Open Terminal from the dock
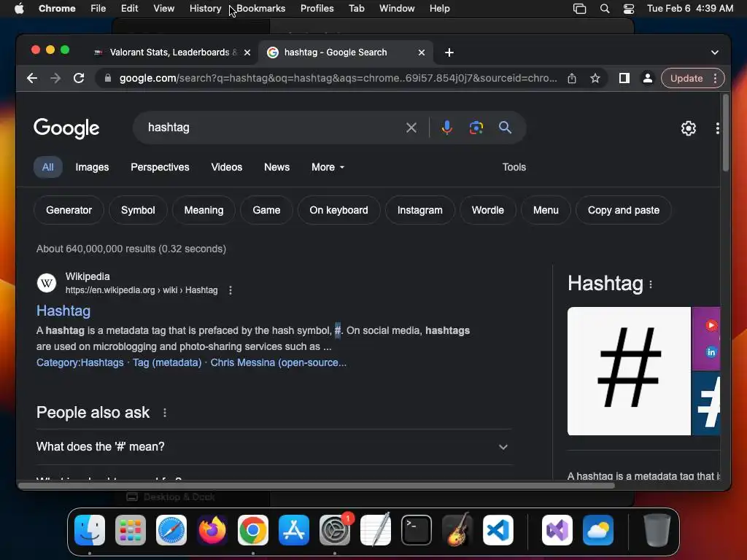The width and height of the screenshot is (747, 560). click(417, 530)
